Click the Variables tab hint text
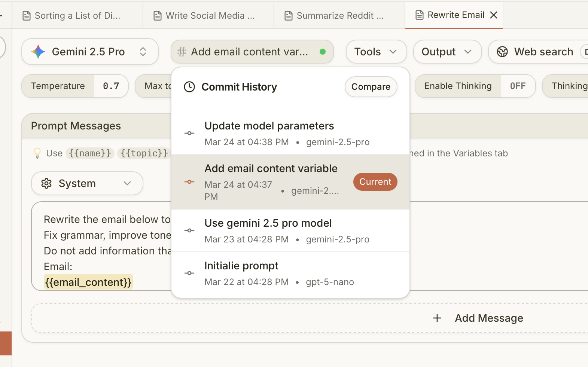The image size is (588, 367). [x=459, y=153]
